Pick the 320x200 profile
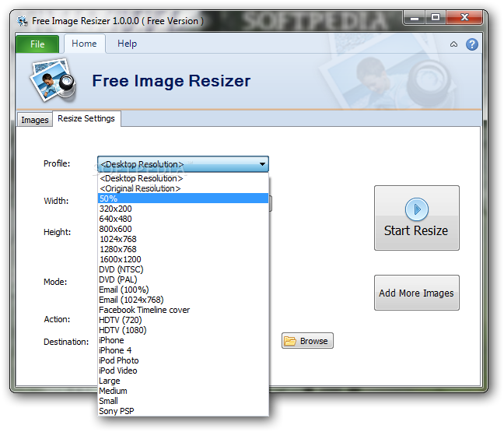This screenshot has height=432, width=504. (183, 209)
